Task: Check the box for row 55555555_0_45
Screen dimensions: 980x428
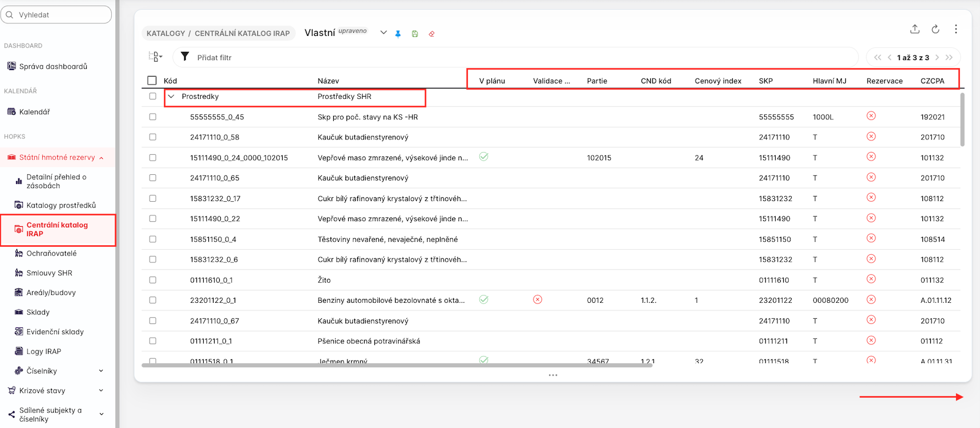Action: pyautogui.click(x=152, y=117)
